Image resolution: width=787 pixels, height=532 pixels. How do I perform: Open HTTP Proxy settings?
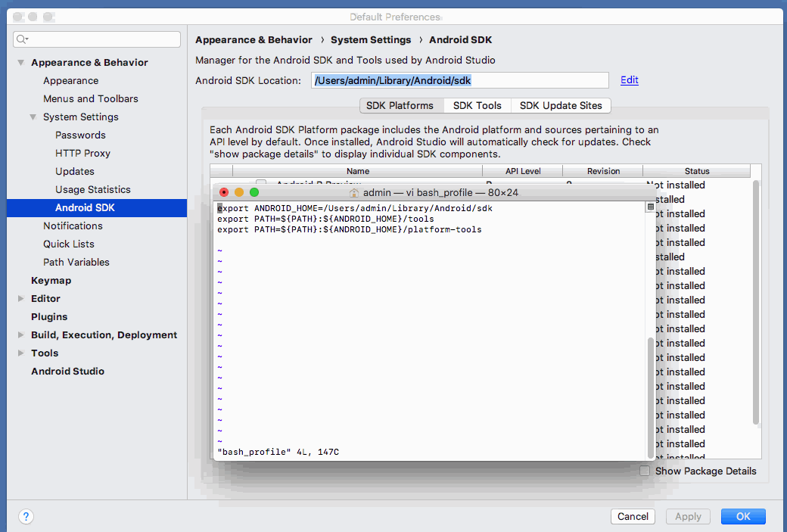pyautogui.click(x=82, y=153)
